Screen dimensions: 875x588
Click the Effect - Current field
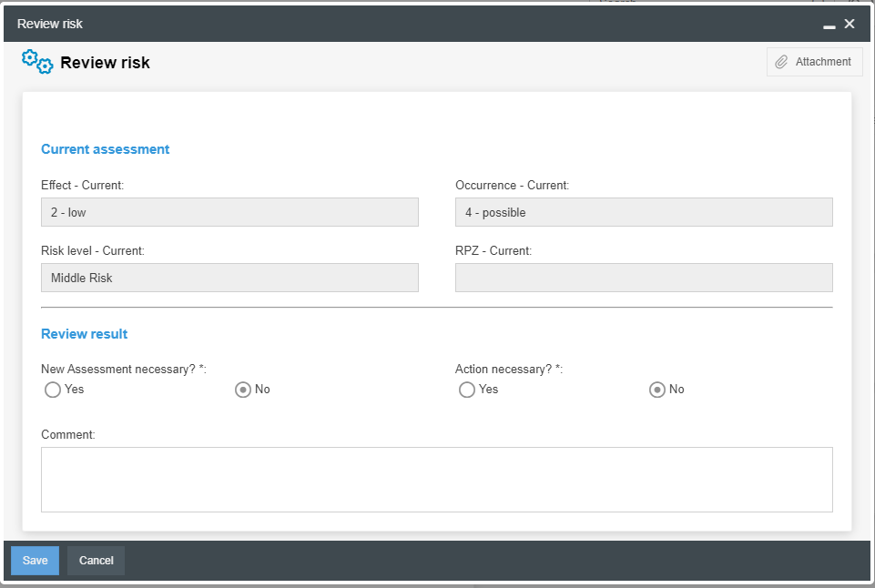point(229,212)
